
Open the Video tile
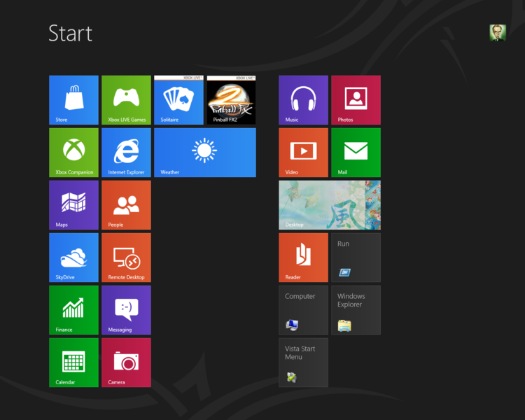(x=303, y=153)
